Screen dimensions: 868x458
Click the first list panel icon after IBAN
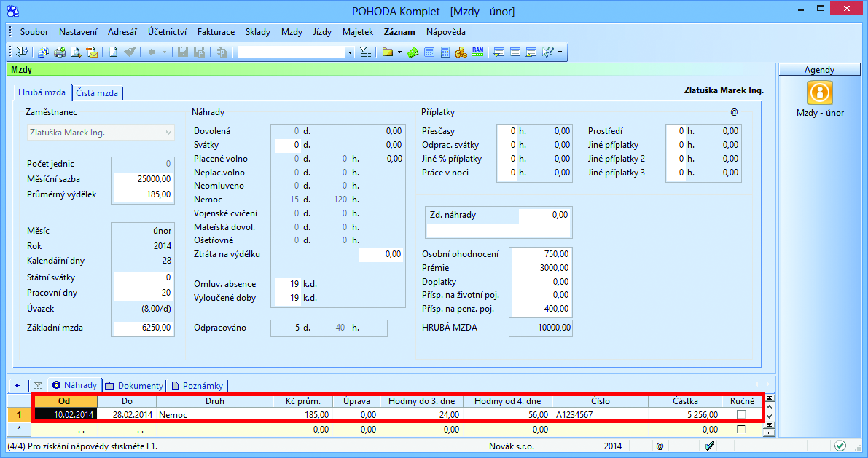tap(498, 52)
